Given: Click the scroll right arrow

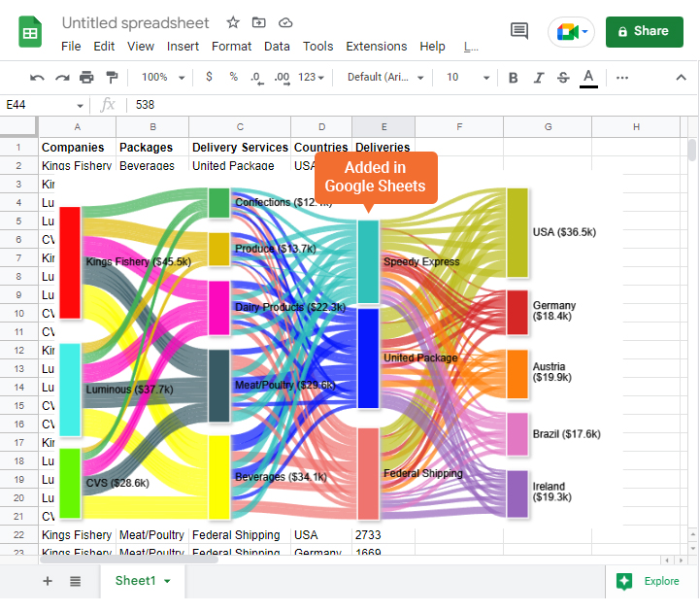Looking at the screenshot, I should tap(681, 561).
